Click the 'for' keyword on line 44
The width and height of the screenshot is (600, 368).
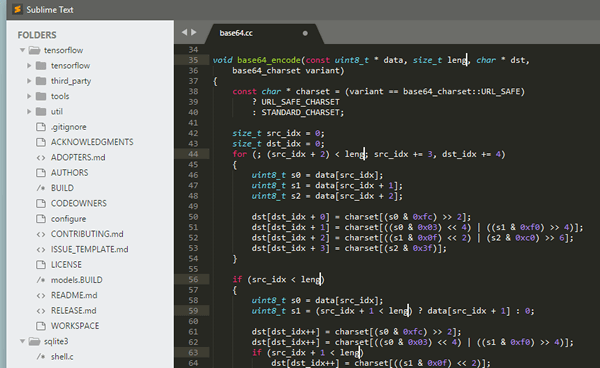pyautogui.click(x=240, y=154)
